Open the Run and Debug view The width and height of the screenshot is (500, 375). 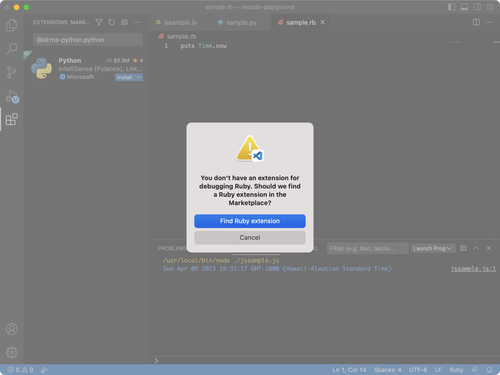point(12,96)
